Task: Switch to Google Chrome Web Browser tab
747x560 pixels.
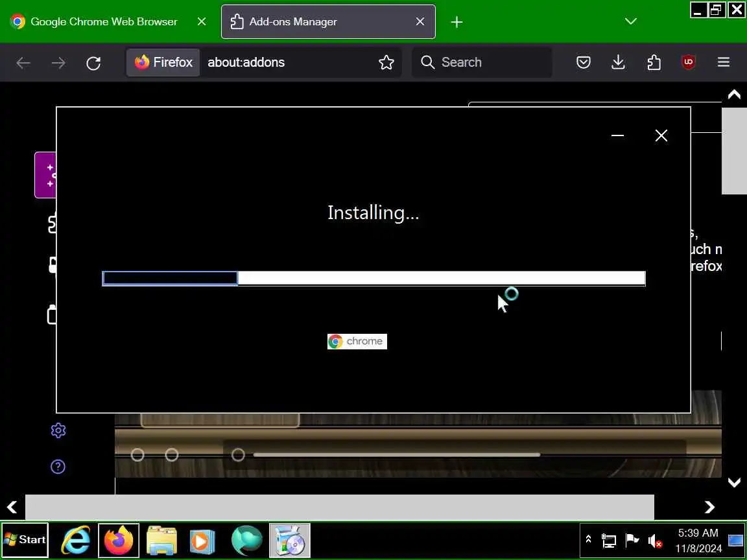Action: coord(103,21)
